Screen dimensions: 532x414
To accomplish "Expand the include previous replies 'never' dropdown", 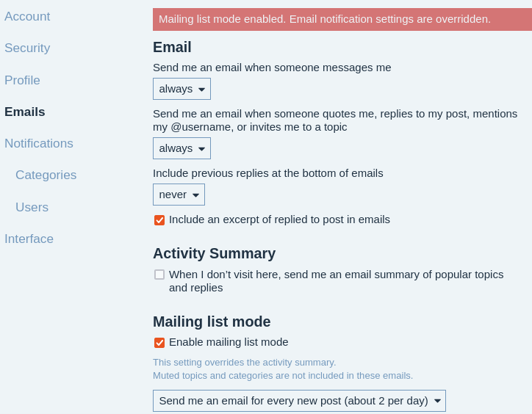I will coord(179,195).
